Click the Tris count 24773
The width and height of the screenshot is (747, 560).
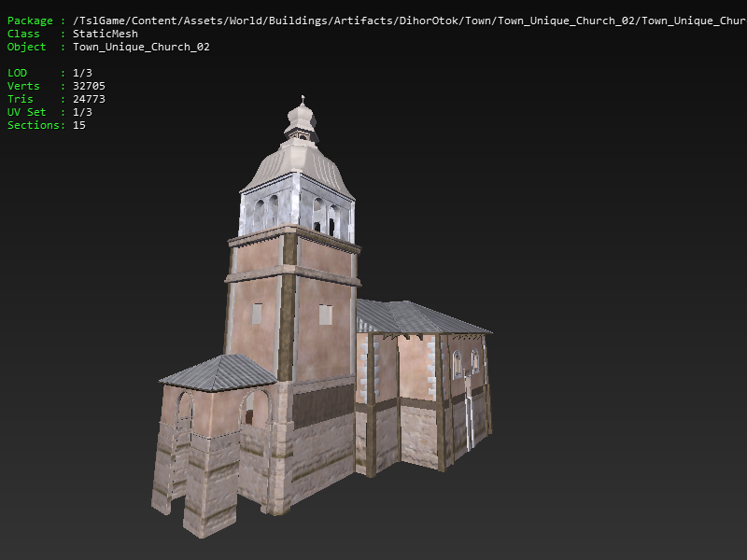(x=89, y=99)
